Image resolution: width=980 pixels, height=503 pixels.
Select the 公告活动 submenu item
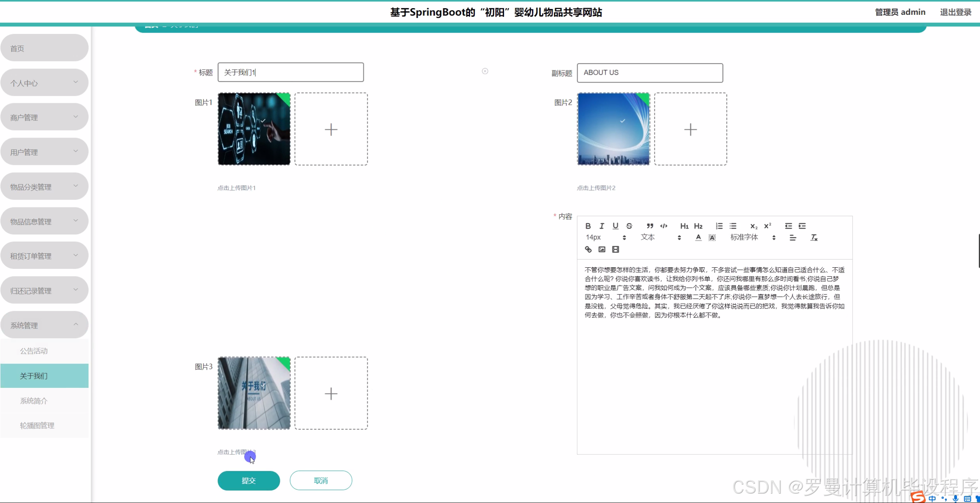coord(34,351)
